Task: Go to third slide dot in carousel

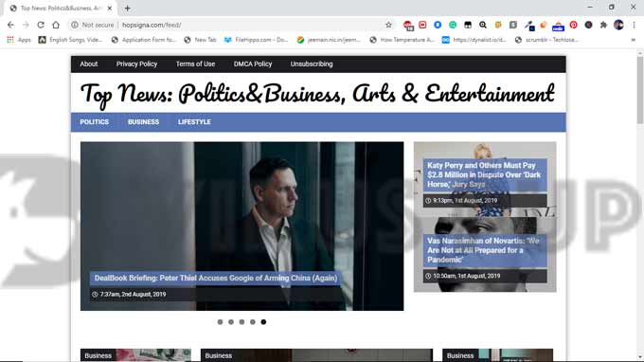Action: (x=241, y=322)
